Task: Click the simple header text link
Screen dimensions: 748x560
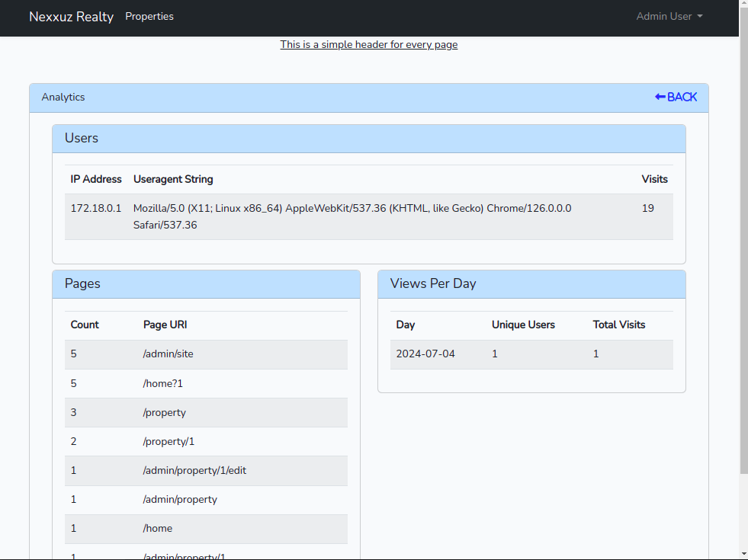Action: click(369, 44)
